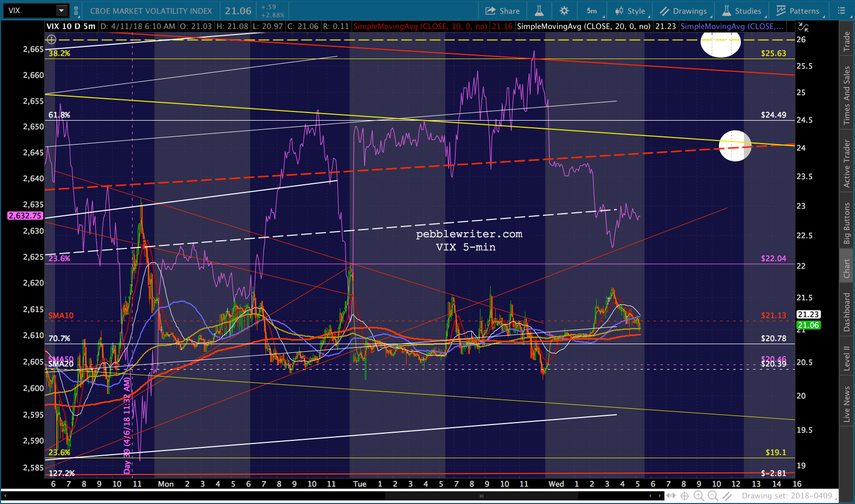Click the pan crosshair icon
855x504 pixels.
tap(685, 496)
